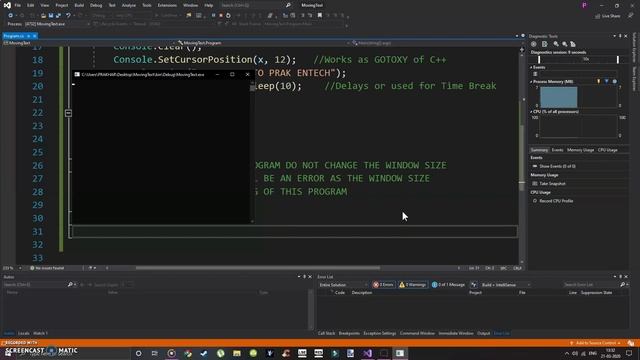
Task: Collapse the Events section in Diagnostic Tools
Action: pyautogui.click(x=531, y=67)
